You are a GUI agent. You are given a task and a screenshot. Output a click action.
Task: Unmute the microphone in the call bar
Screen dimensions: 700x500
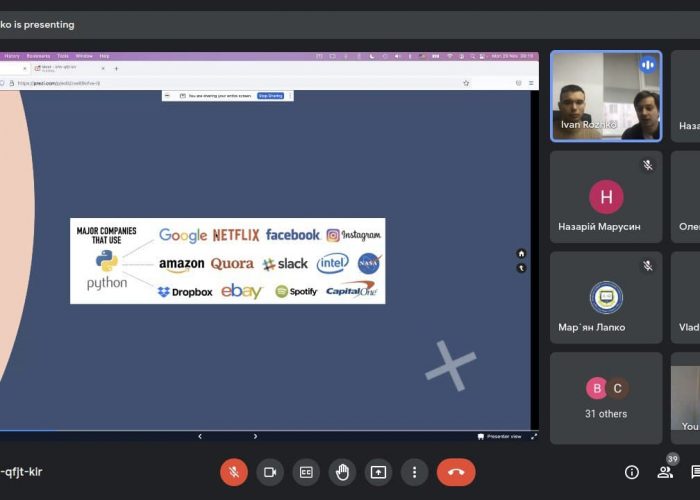[x=234, y=472]
